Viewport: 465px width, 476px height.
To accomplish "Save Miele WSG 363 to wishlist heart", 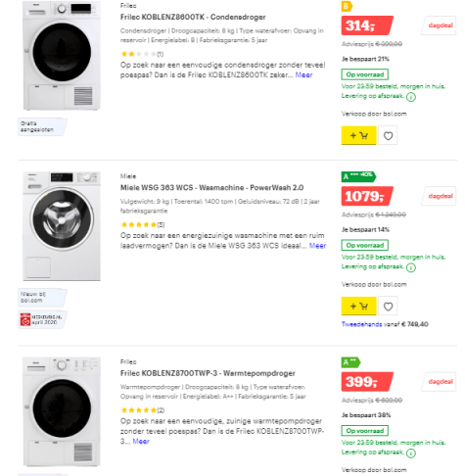I will coord(388,307).
